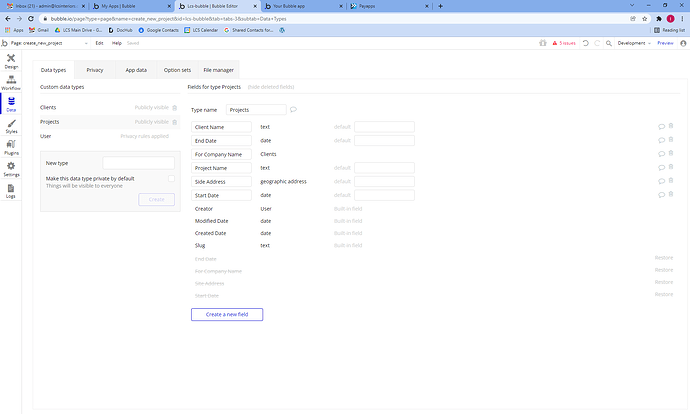
Task: Switch to My Apps Bubble browser tab
Action: pos(131,6)
